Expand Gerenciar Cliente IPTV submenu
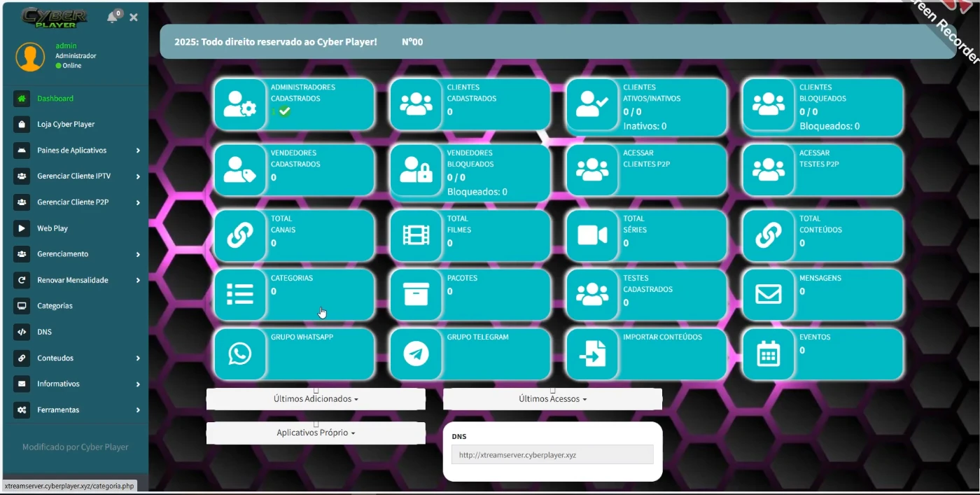 tap(76, 176)
